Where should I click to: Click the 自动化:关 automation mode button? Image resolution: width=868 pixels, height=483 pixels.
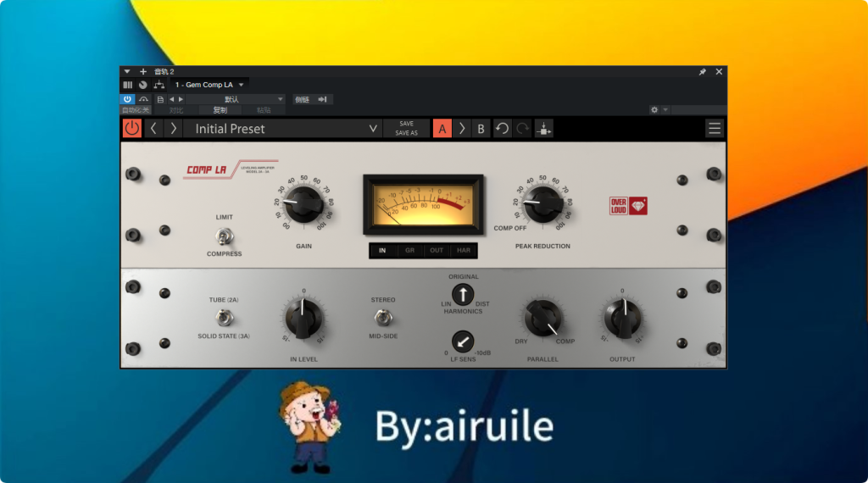pyautogui.click(x=136, y=110)
